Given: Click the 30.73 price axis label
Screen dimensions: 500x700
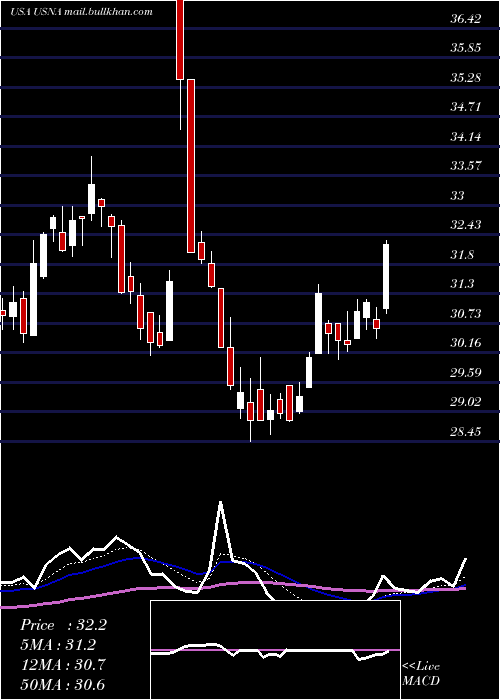Looking at the screenshot, I should pyautogui.click(x=466, y=313).
